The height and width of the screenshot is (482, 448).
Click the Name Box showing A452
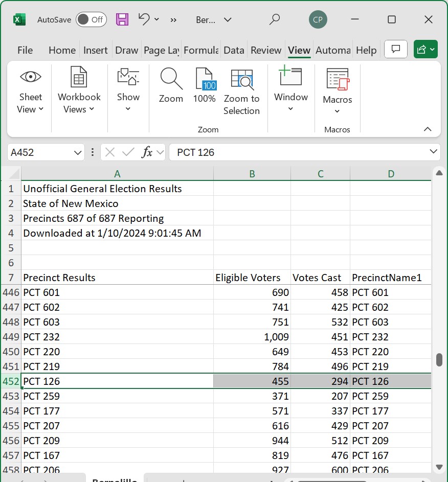coord(41,152)
